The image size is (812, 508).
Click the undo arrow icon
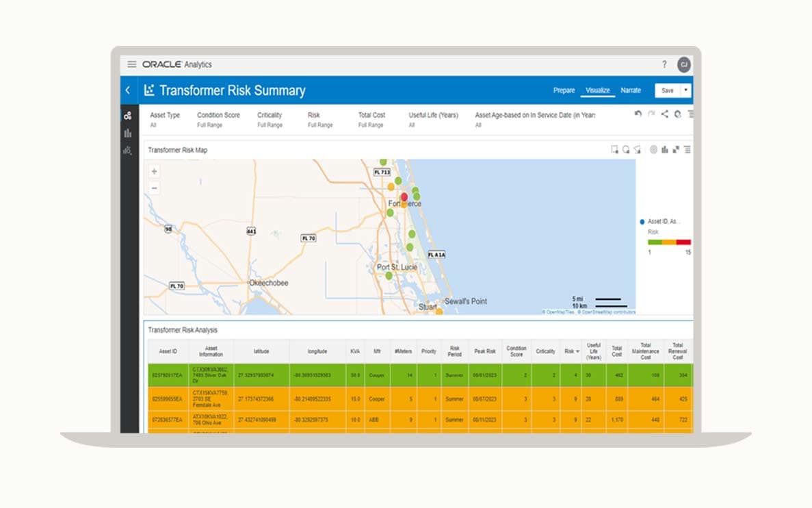click(x=638, y=114)
